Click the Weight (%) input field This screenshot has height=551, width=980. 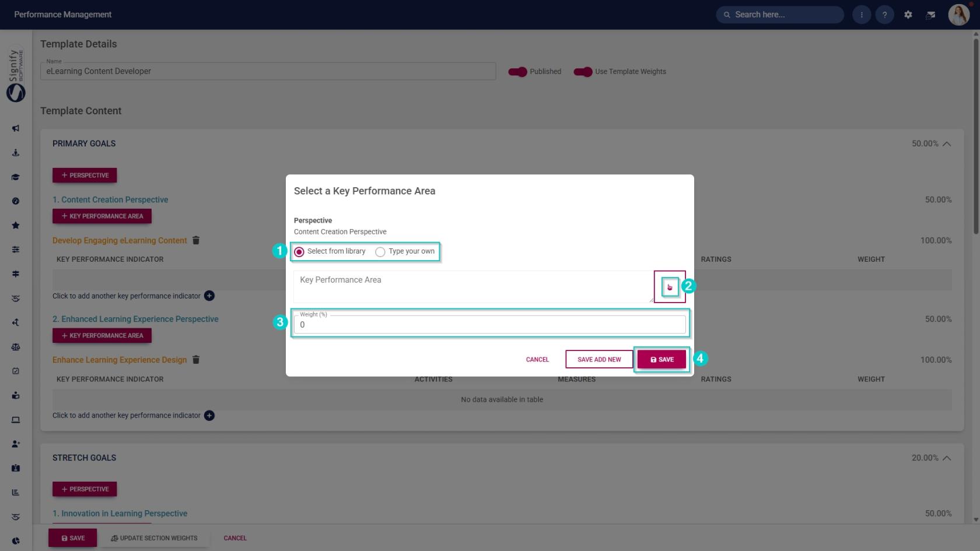click(x=490, y=325)
